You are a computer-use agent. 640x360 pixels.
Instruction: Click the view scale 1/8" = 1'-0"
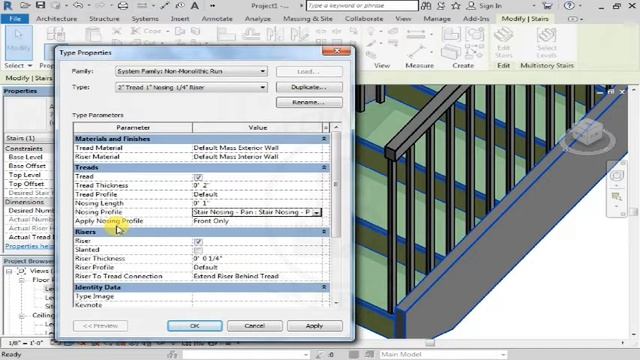click(26, 343)
